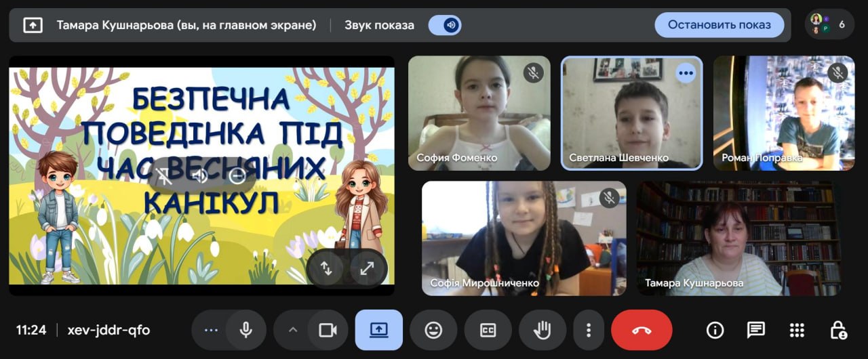The width and height of the screenshot is (868, 359).
Task: Mute the microphone
Action: (x=246, y=330)
